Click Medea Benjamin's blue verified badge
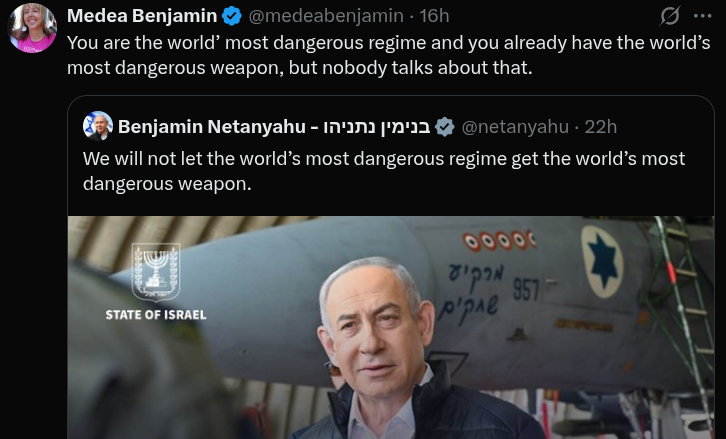This screenshot has height=439, width=726. tap(232, 16)
